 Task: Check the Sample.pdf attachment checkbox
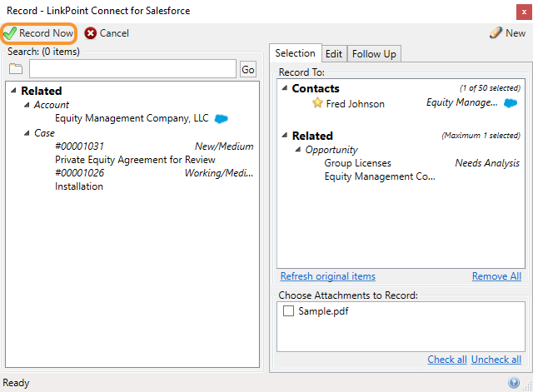coord(288,310)
